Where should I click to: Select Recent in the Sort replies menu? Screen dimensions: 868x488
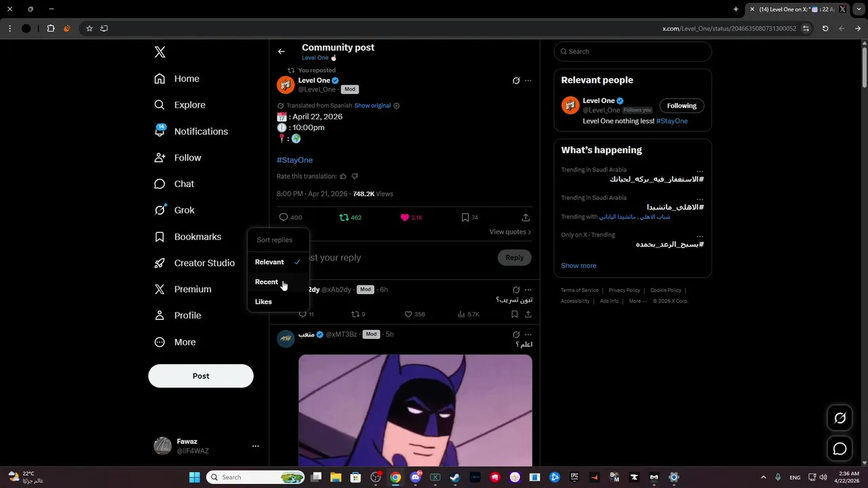click(x=278, y=282)
